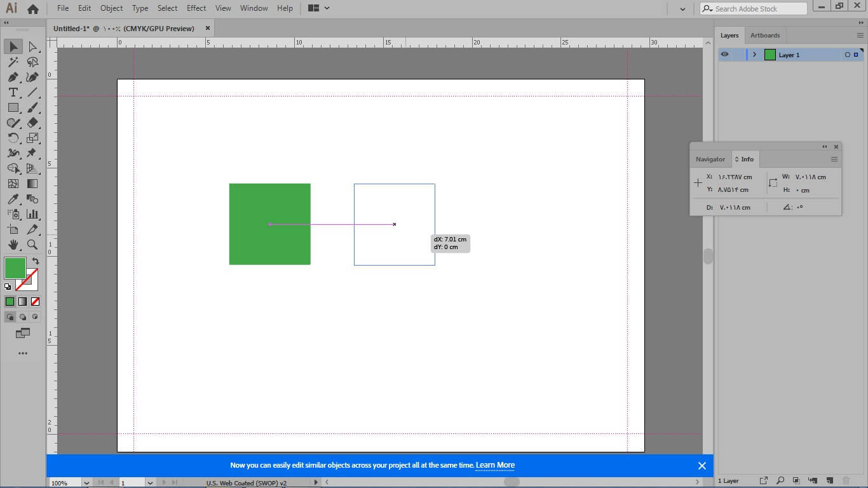Image resolution: width=868 pixels, height=488 pixels.
Task: Pick the Type tool
Action: coord(13,93)
